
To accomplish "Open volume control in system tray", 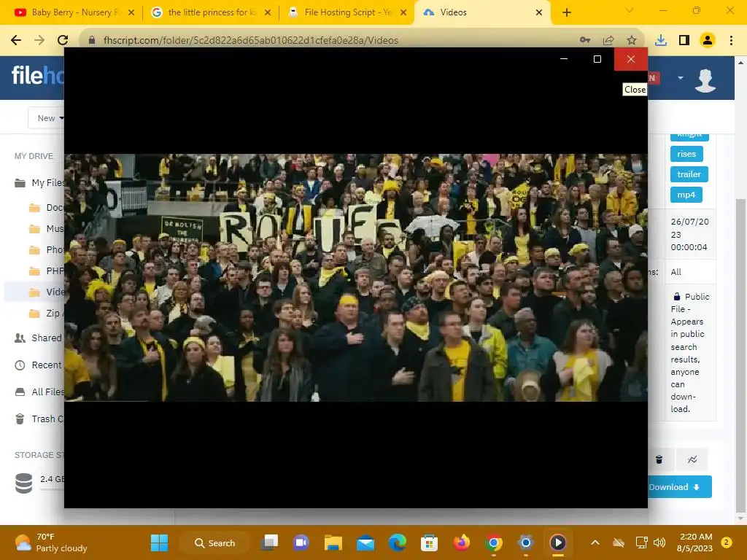I will tap(659, 542).
